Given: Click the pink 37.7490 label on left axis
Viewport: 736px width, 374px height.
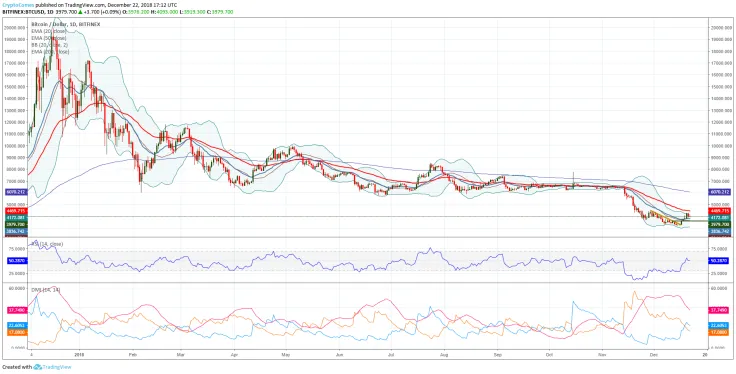Looking at the screenshot, I should pos(16,310).
